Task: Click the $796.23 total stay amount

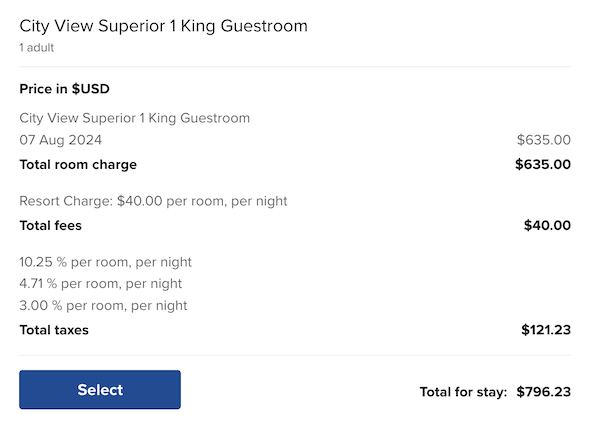Action: (x=544, y=392)
